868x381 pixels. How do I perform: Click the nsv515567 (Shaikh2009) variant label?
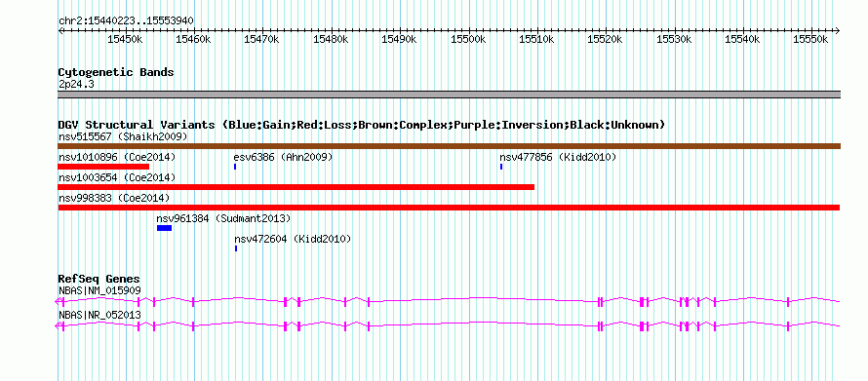tap(123, 136)
